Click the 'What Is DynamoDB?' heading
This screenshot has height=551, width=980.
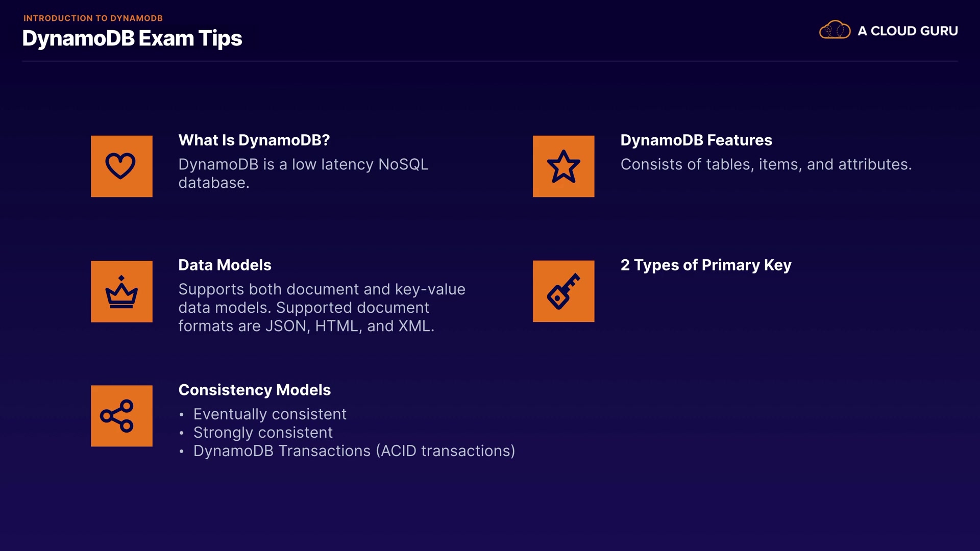(254, 140)
